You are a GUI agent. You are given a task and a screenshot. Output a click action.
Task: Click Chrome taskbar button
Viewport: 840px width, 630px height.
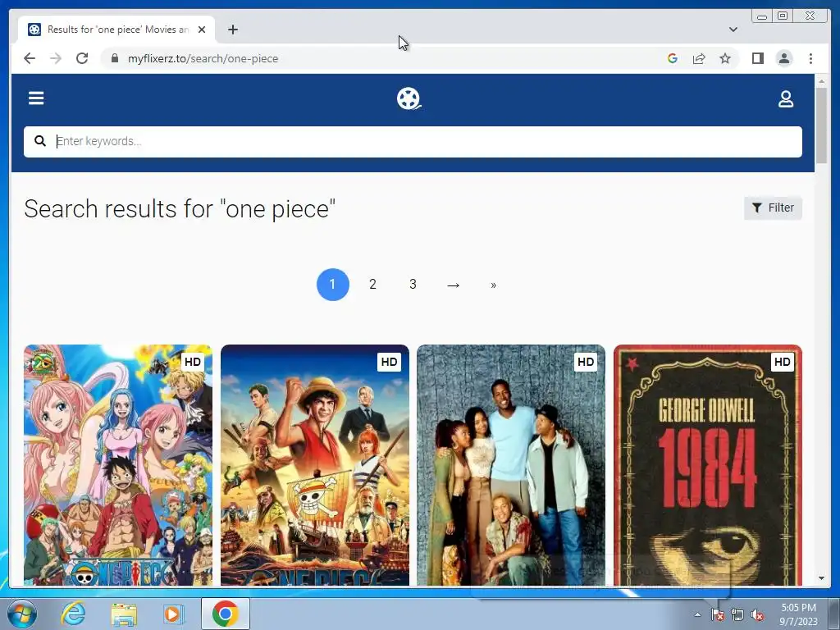(226, 614)
